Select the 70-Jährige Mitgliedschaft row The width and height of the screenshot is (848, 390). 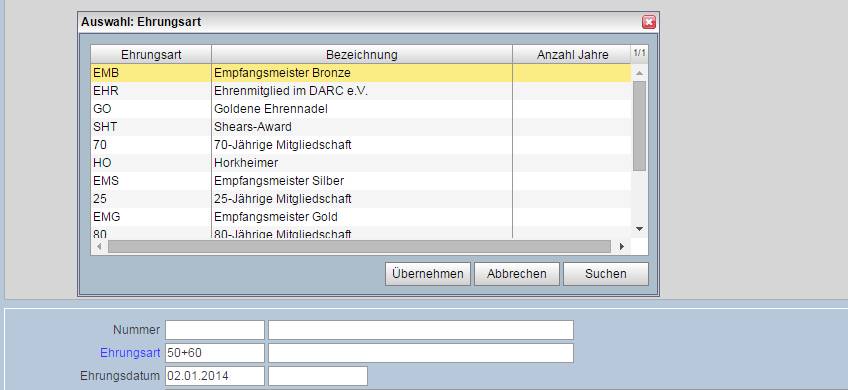coord(361,145)
